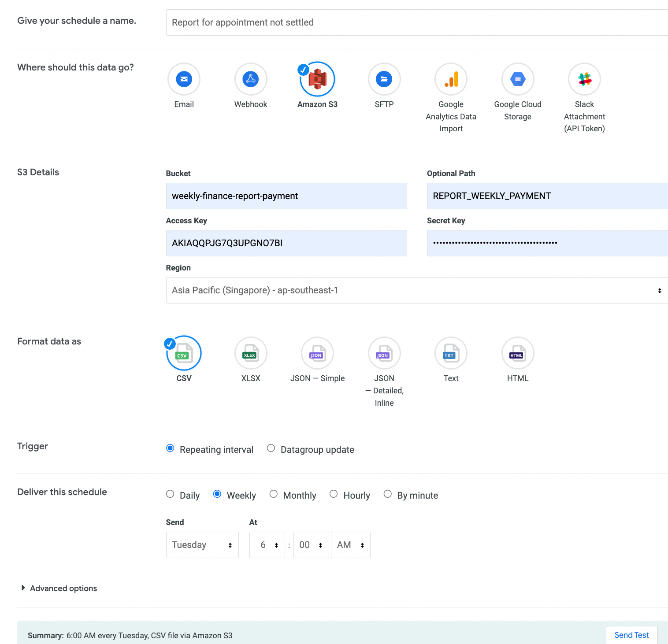The image size is (668, 644).
Task: Choose Slack Attachment (API Token) destination
Action: tap(584, 79)
